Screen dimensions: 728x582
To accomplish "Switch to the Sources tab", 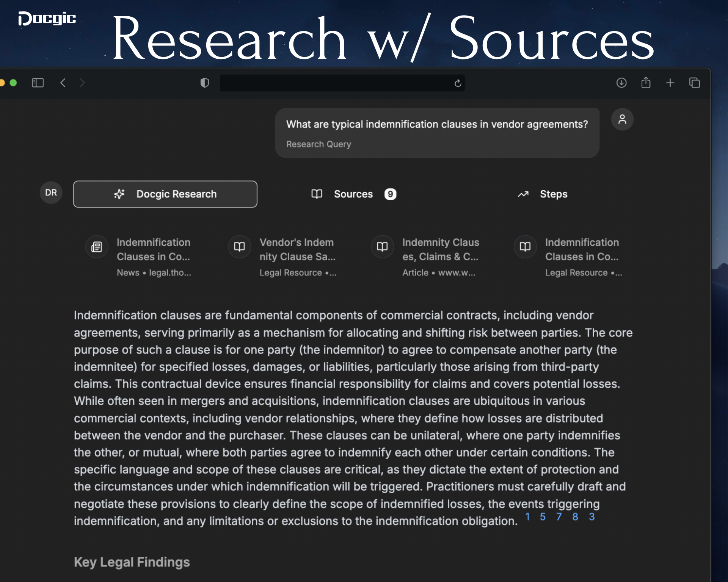I will [353, 194].
